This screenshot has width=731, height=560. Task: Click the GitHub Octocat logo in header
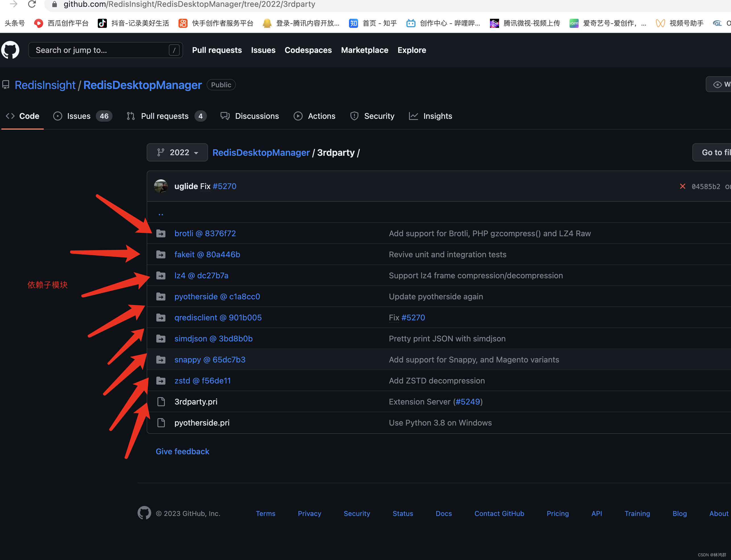(x=10, y=50)
